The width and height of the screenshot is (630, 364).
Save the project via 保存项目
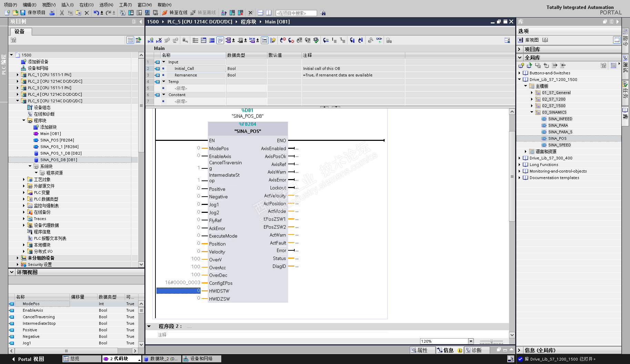pos(33,13)
